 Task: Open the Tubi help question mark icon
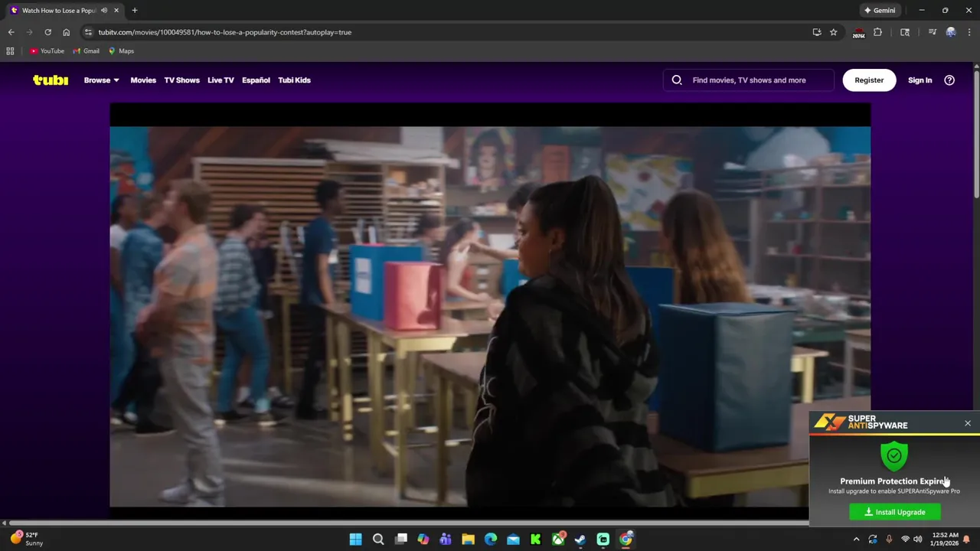click(x=949, y=80)
